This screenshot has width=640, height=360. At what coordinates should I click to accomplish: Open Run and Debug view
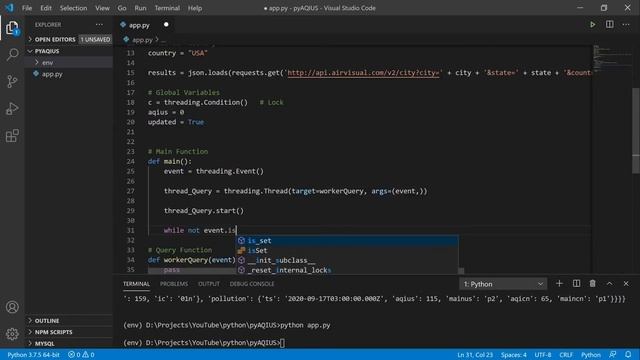pos(12,109)
